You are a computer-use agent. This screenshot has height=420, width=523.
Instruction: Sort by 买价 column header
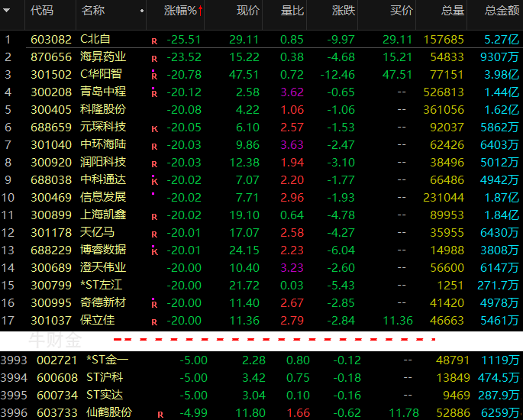402,11
